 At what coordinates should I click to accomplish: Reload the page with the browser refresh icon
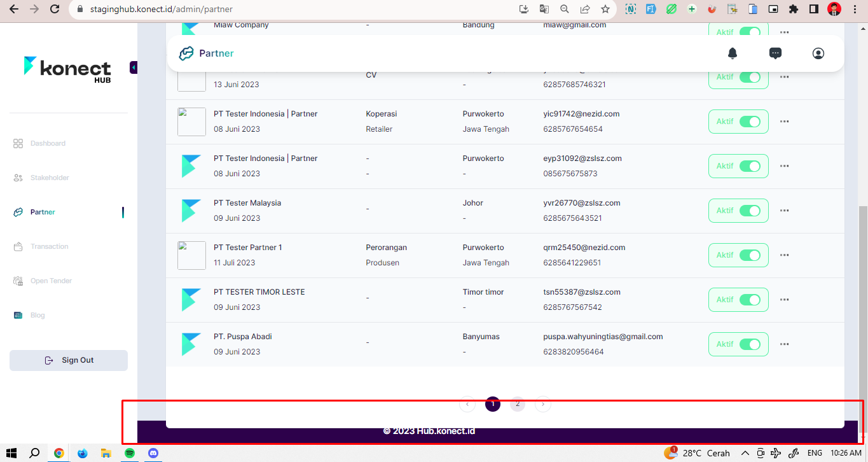[55, 9]
